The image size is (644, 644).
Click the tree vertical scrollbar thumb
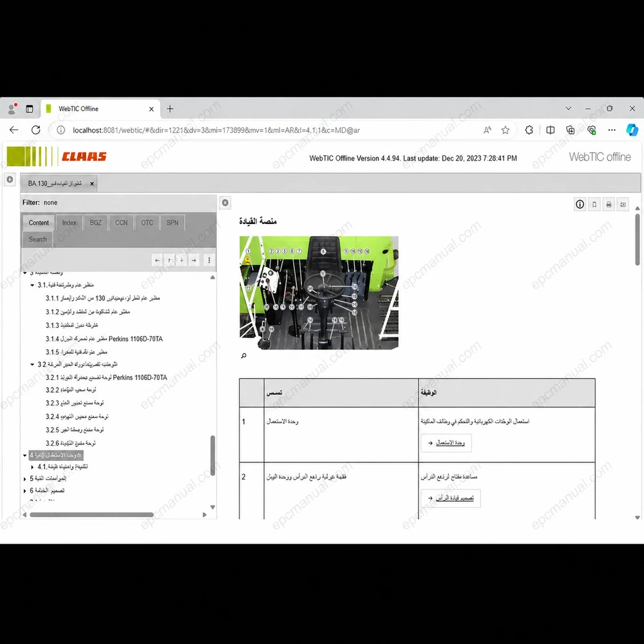coord(213,455)
